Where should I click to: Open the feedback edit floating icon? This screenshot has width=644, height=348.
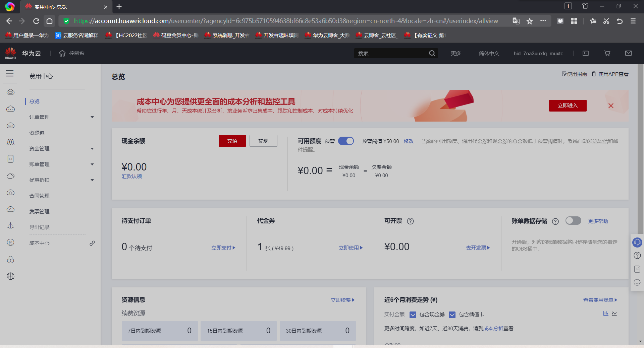[637, 269]
